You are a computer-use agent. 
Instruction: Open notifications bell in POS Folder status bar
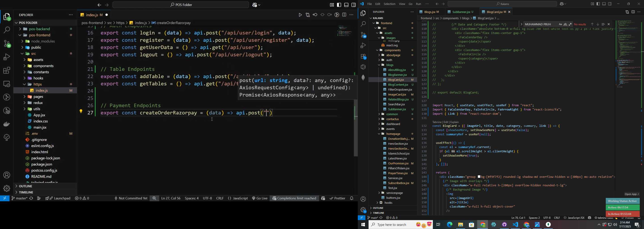click(352, 198)
